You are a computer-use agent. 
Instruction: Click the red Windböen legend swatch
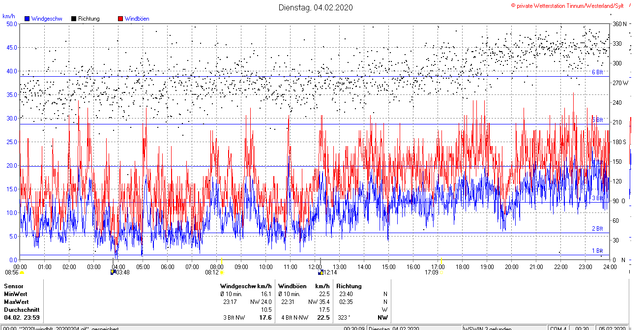tap(120, 19)
